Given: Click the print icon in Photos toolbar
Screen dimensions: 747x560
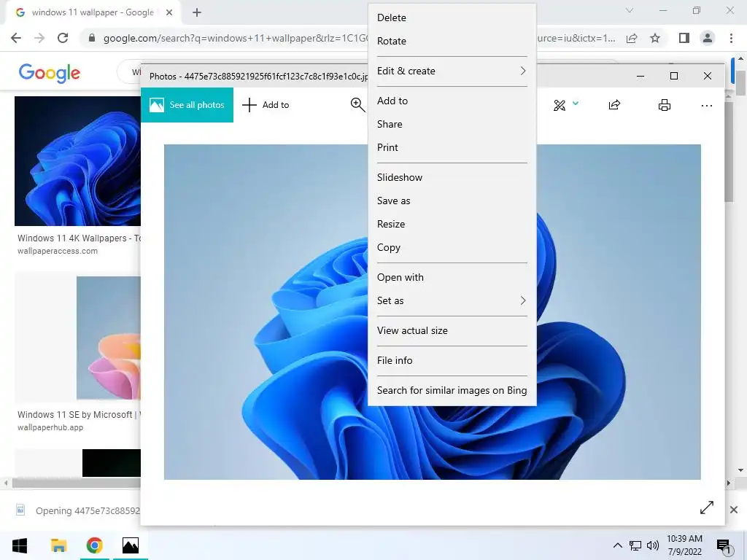Looking at the screenshot, I should [664, 105].
